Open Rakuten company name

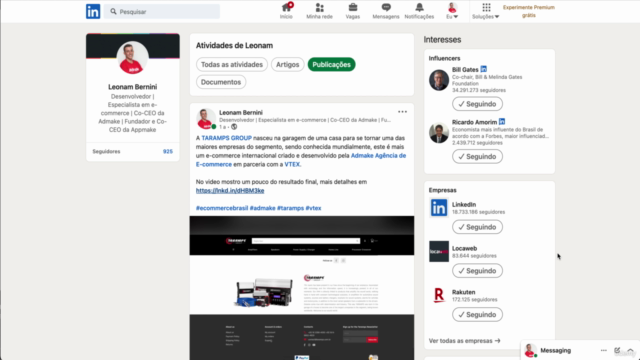pyautogui.click(x=463, y=292)
